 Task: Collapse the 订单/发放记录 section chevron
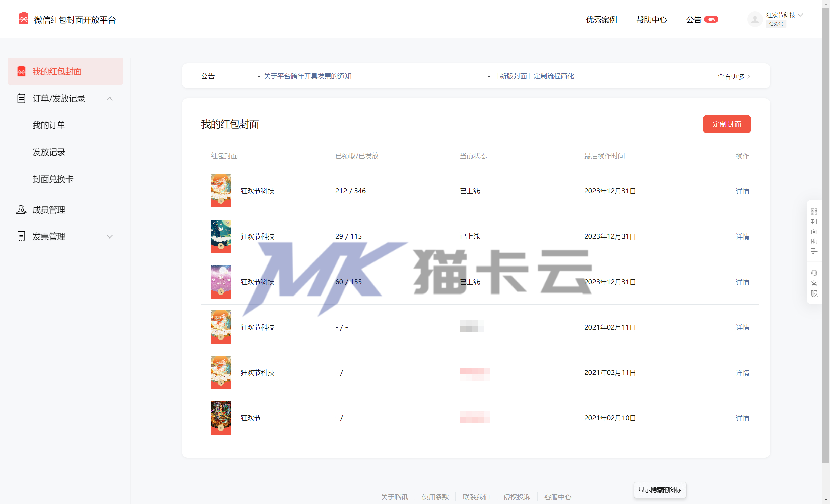110,99
